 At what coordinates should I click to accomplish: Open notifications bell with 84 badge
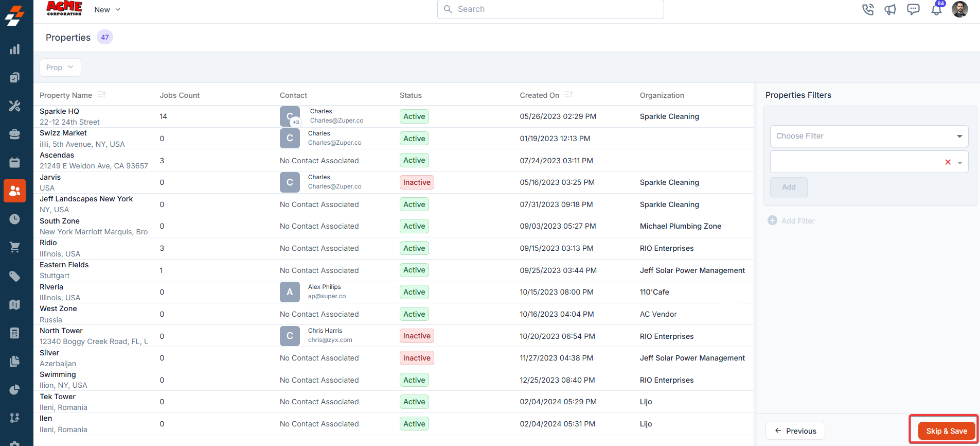pyautogui.click(x=937, y=9)
